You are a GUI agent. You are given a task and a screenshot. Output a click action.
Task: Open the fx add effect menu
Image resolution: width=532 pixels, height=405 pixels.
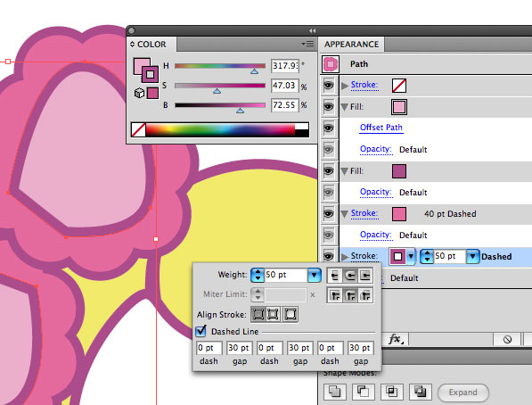pos(396,339)
